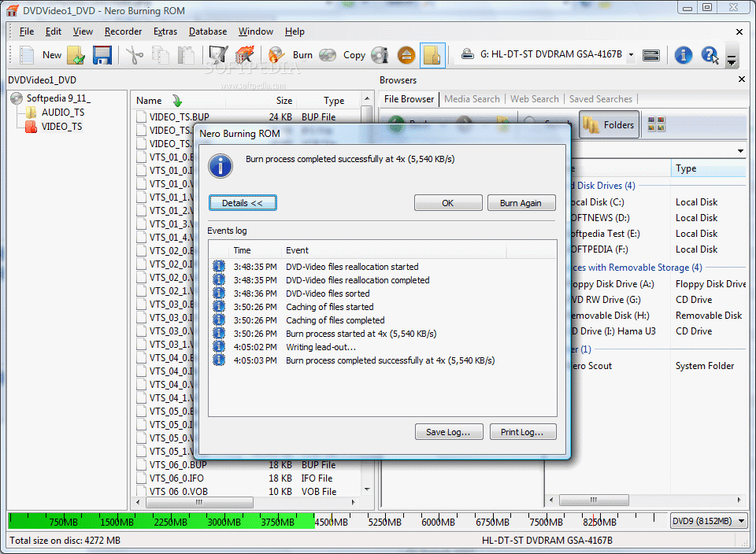This screenshot has height=554, width=756.
Task: Open the Help menu
Action: coord(295,31)
